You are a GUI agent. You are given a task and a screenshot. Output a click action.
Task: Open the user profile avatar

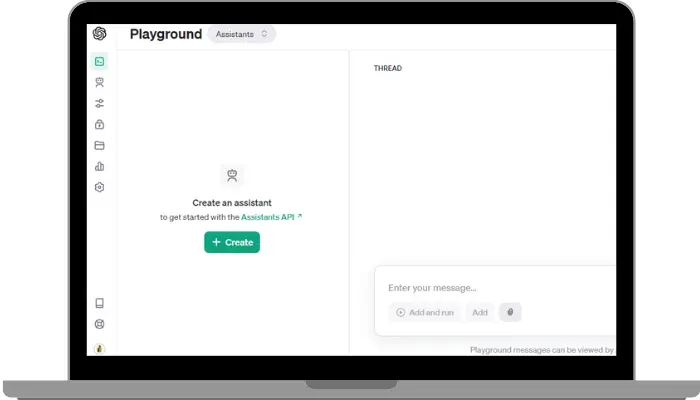point(100,349)
